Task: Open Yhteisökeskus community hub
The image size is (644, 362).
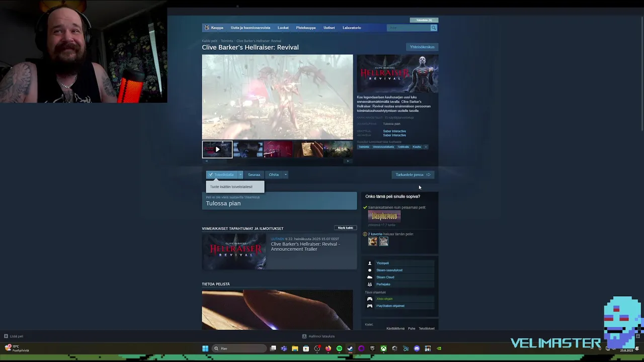Action: [x=422, y=47]
